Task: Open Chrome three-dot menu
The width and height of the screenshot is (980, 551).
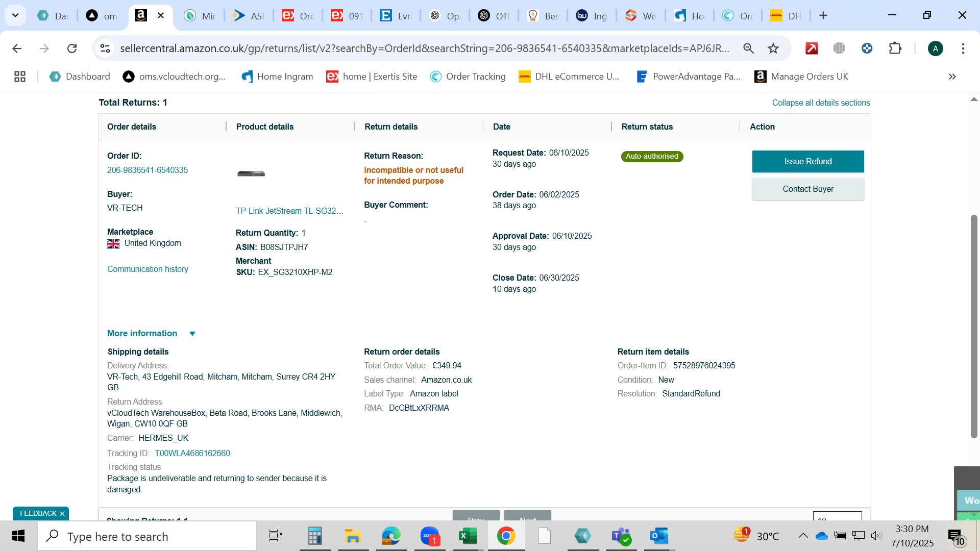Action: click(x=963, y=48)
